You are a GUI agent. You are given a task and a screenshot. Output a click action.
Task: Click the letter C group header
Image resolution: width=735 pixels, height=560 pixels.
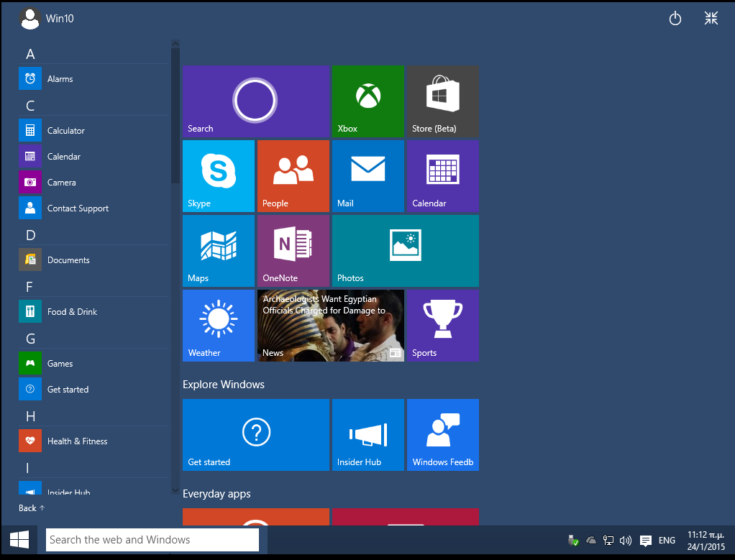30,106
